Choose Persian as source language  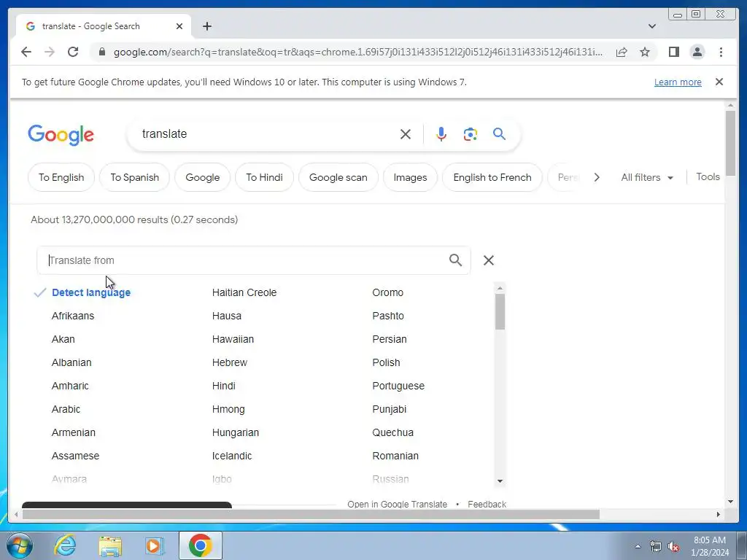pyautogui.click(x=390, y=339)
